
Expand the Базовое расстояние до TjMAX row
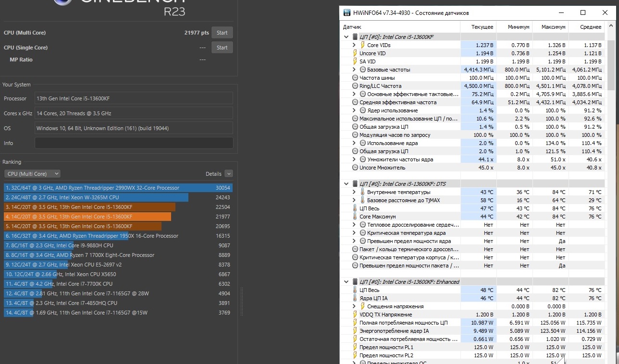[354, 200]
